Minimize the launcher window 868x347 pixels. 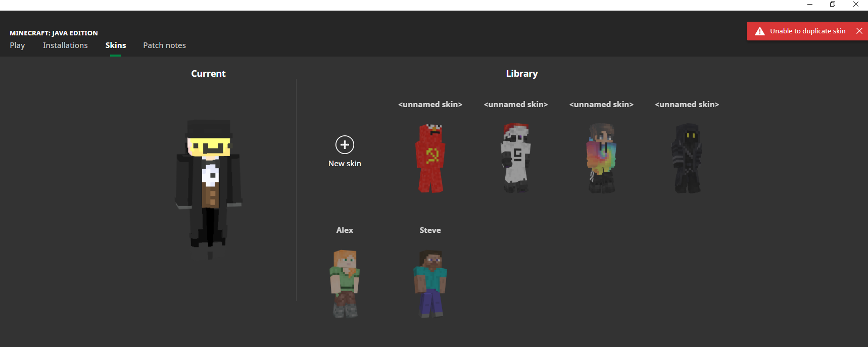pyautogui.click(x=810, y=5)
